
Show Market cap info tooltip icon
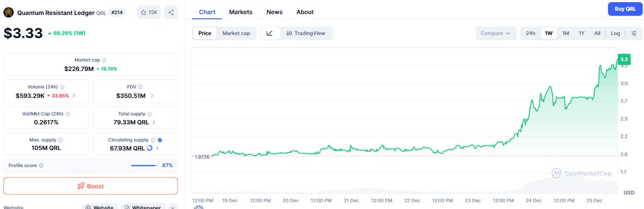[x=104, y=61]
